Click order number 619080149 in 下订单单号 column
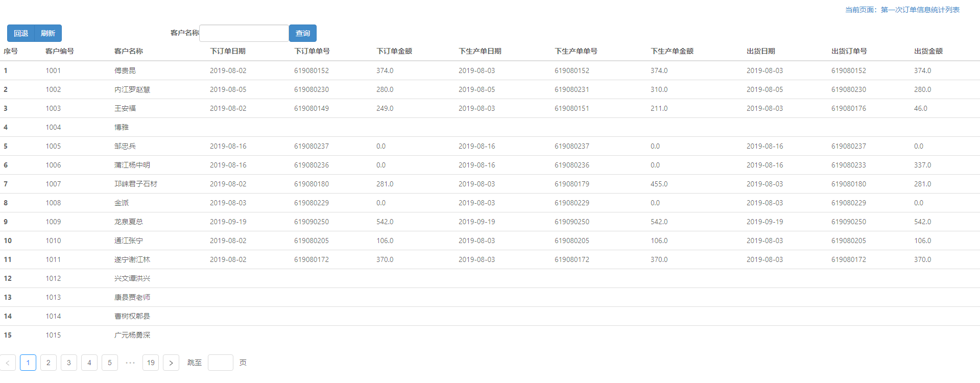 click(312, 108)
